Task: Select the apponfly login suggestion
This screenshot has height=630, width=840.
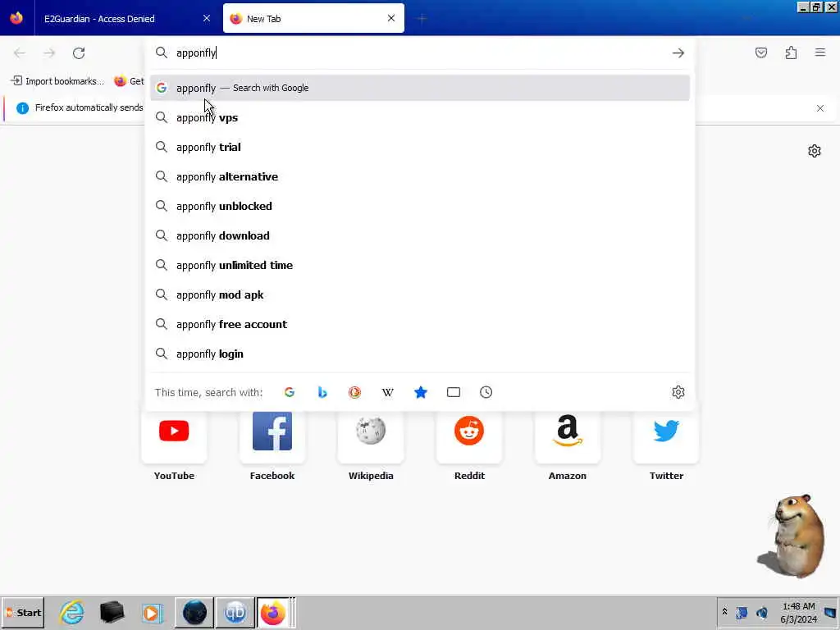Action: 420,354
